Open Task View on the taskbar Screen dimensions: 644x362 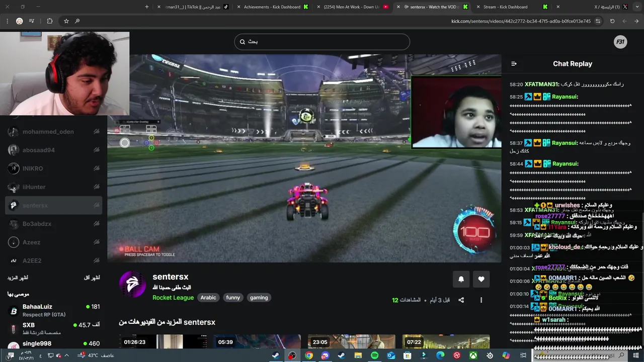(523, 355)
